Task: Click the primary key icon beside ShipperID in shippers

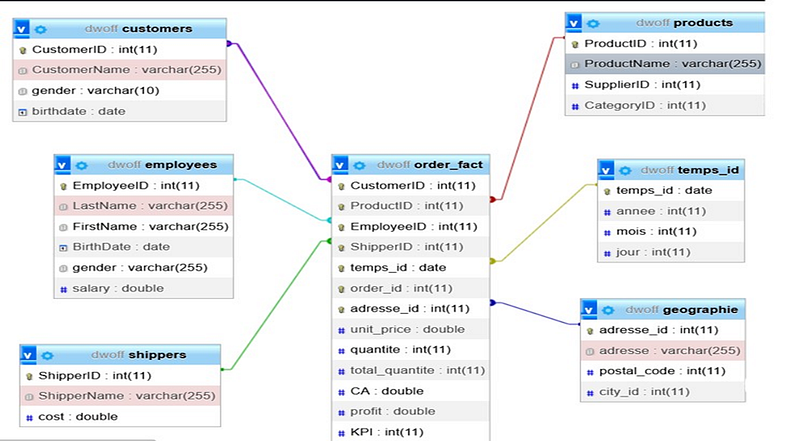Action: 28,375
